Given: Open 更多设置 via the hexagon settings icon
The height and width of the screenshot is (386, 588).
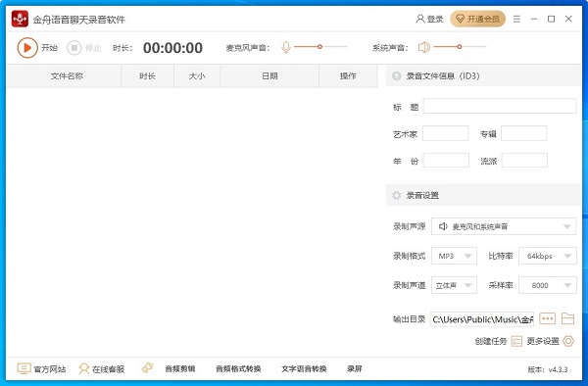Looking at the screenshot, I should pyautogui.click(x=568, y=341).
